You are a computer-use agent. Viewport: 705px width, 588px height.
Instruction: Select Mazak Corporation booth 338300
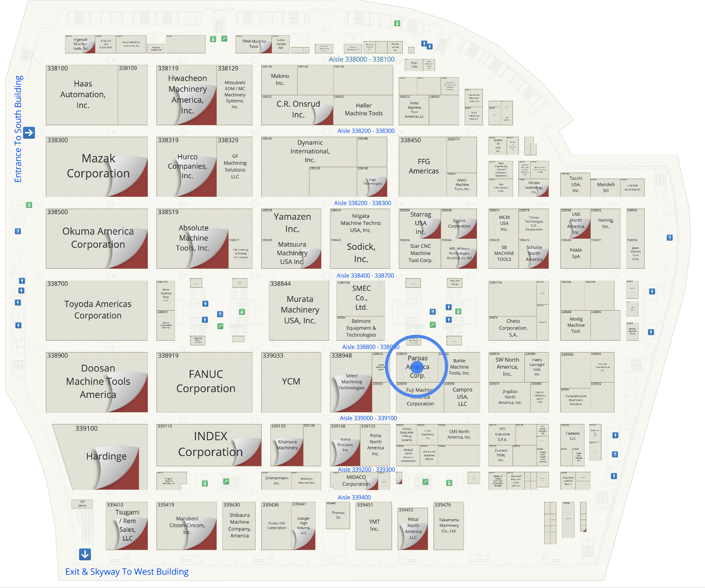point(97,167)
